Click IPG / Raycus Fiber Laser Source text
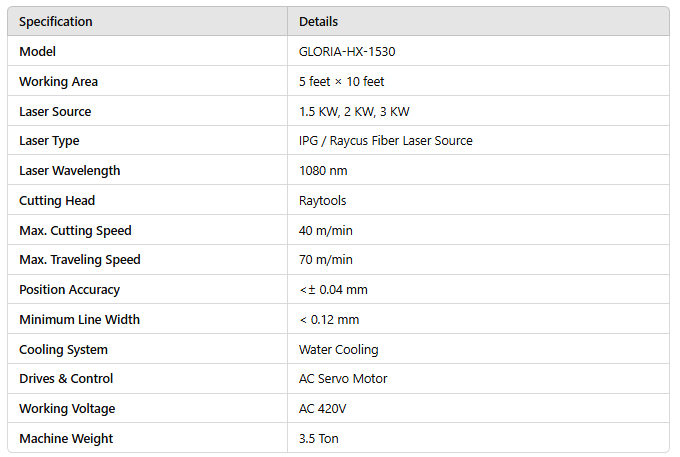Image resolution: width=680 pixels, height=457 pixels. pos(386,140)
